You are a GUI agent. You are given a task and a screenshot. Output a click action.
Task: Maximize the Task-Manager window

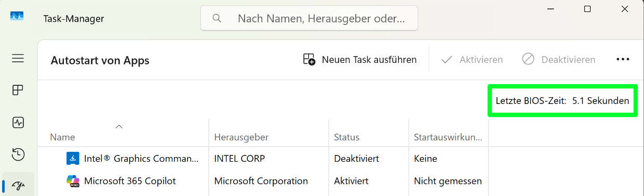point(587,9)
